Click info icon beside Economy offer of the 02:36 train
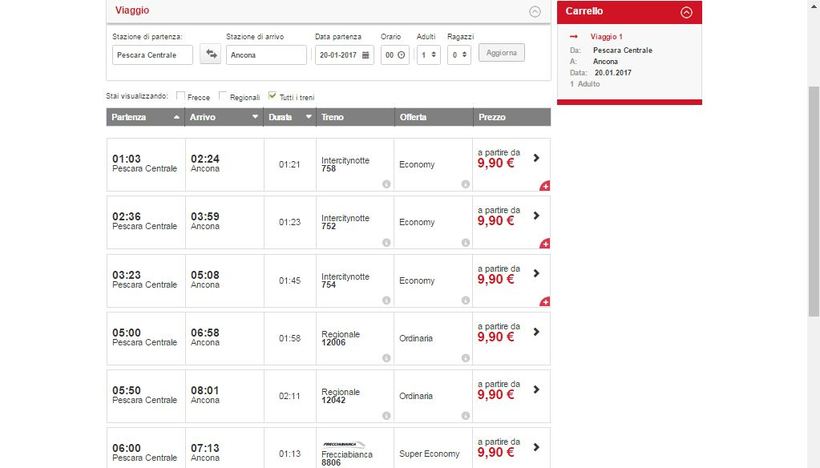This screenshot has width=820, height=468. pyautogui.click(x=465, y=242)
